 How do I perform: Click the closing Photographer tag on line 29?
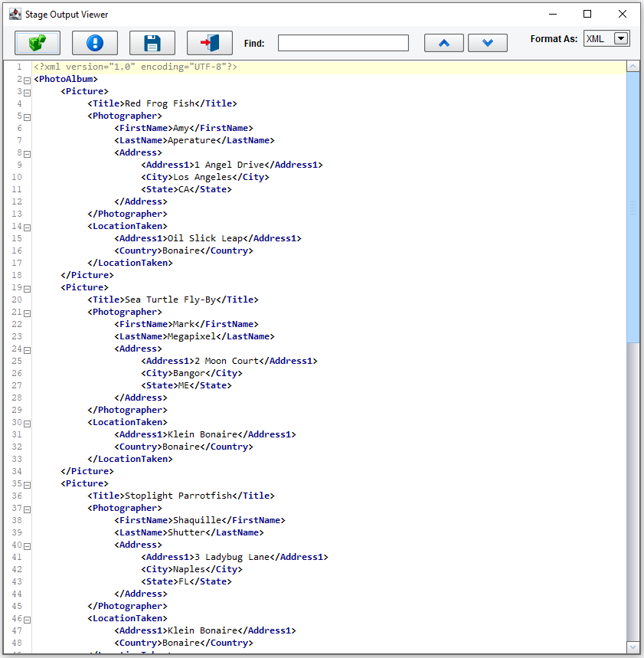[x=128, y=410]
